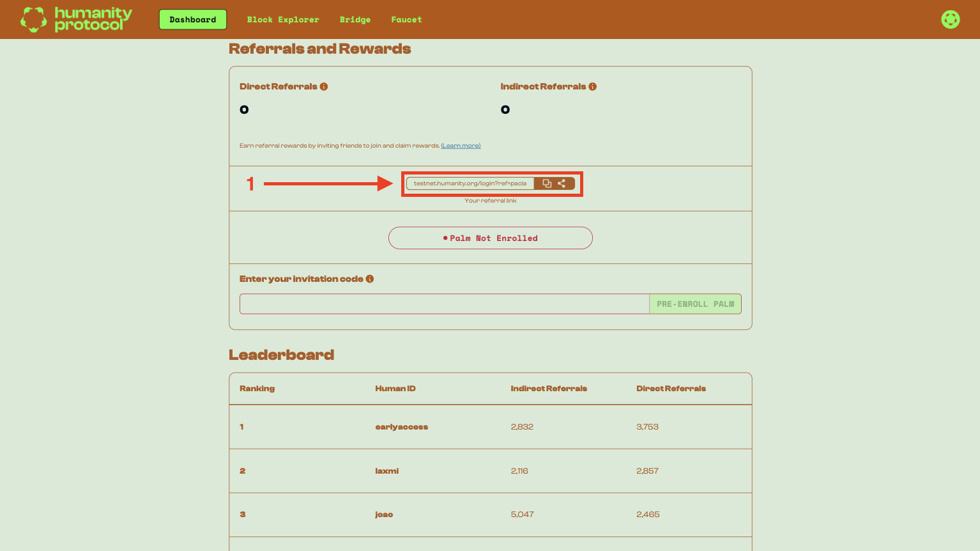The height and width of the screenshot is (551, 980).
Task: Click the share icon beside referral link
Action: point(562,183)
